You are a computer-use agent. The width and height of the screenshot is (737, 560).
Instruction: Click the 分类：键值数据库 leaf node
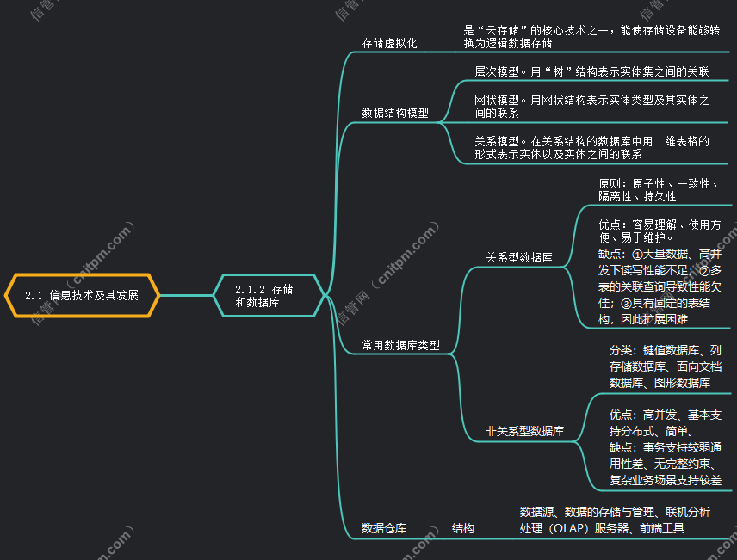(x=665, y=366)
